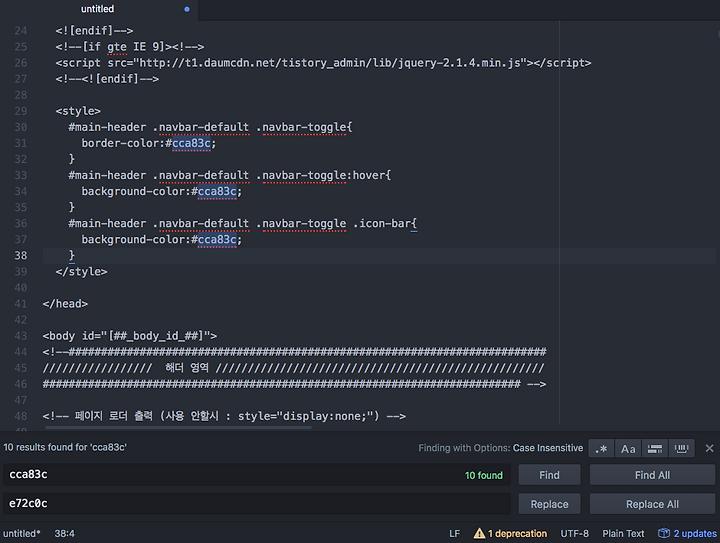Click the <style> tag on line 29

(78, 111)
